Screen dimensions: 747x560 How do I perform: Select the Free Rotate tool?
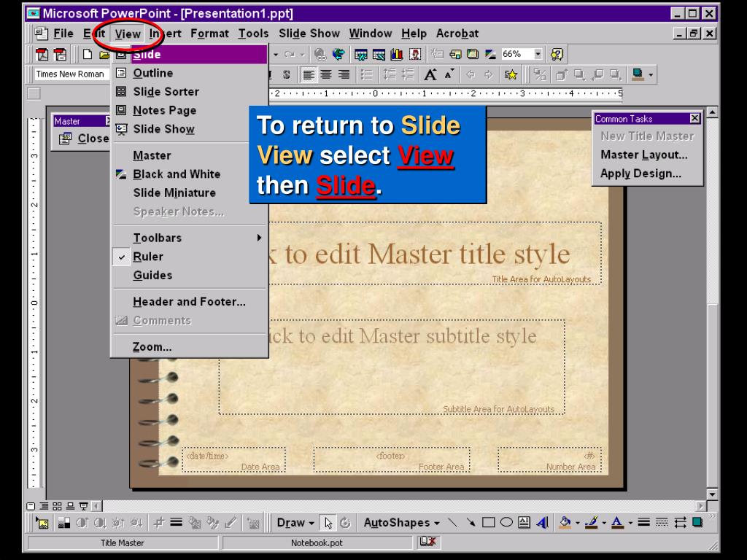345,523
